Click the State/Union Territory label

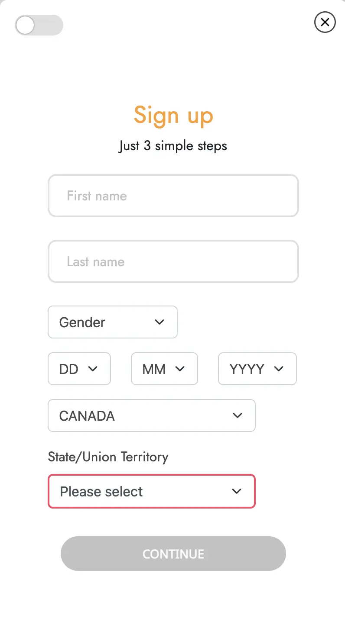coord(108,457)
